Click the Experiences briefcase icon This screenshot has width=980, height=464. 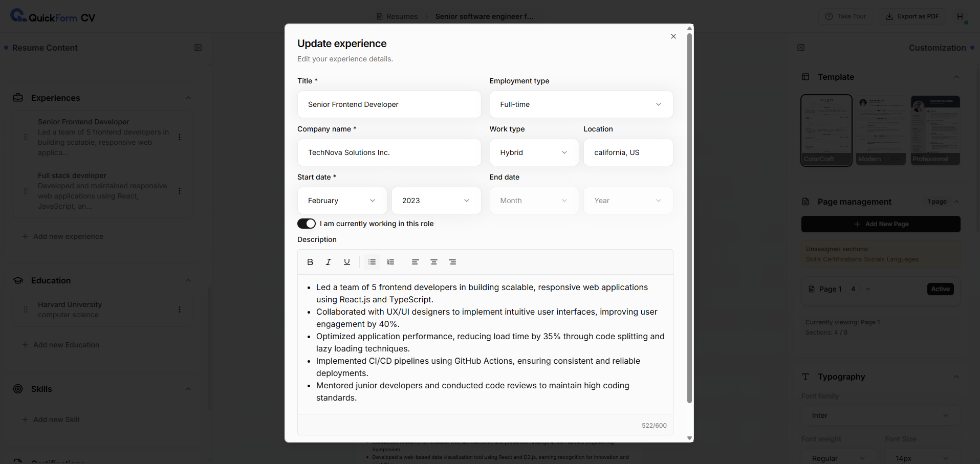[18, 98]
